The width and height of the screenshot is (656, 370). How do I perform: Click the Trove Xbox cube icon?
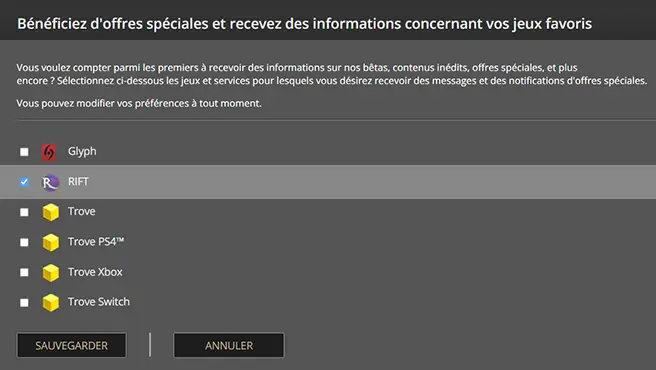51,272
